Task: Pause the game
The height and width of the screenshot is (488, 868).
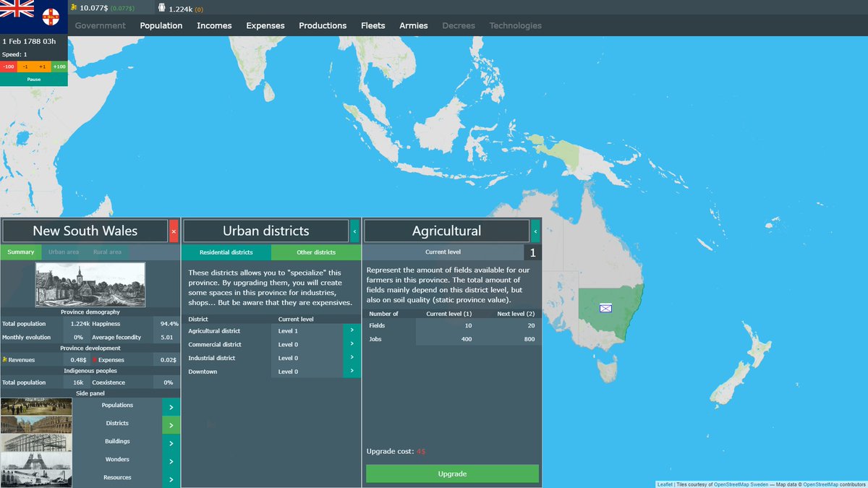Action: point(34,80)
